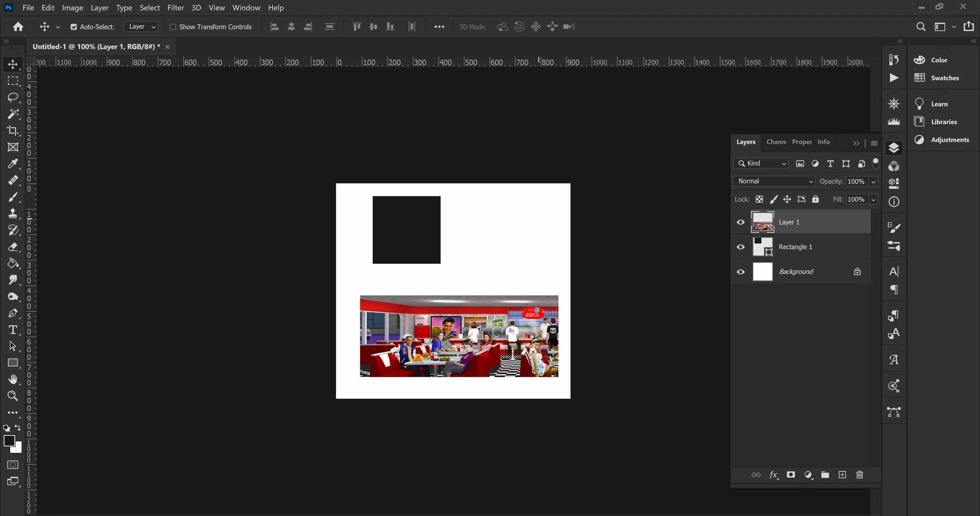Click the Home icon in options bar
Viewport: 980px width, 516px height.
pos(18,27)
